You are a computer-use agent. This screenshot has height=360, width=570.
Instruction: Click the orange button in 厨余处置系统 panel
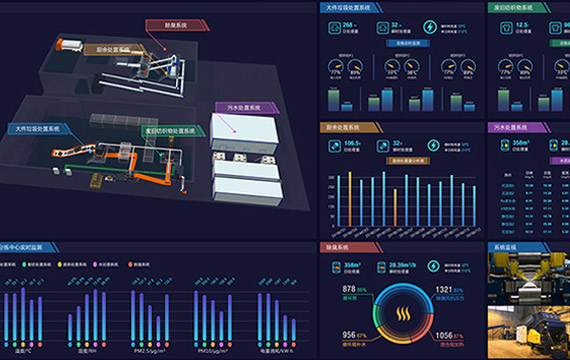[x=408, y=161]
